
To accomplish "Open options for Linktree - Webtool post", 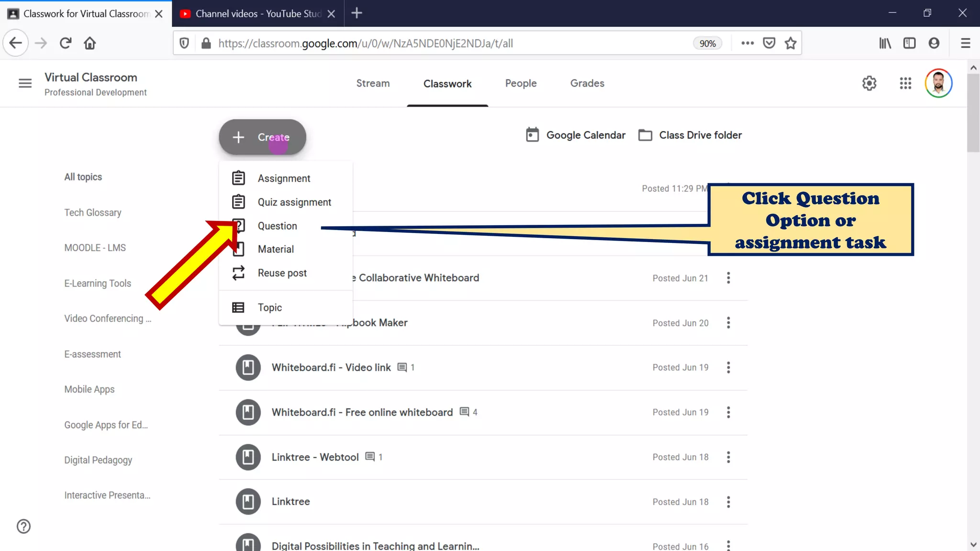I will pos(728,457).
